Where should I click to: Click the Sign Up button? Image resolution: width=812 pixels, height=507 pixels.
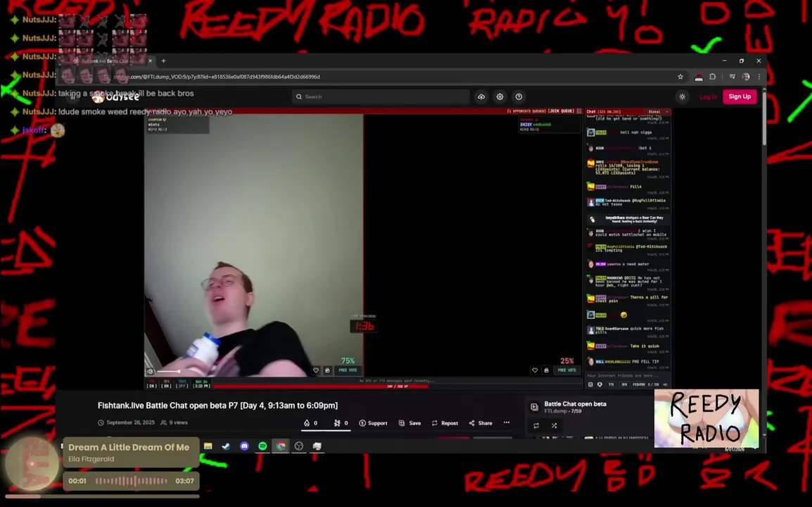point(740,96)
